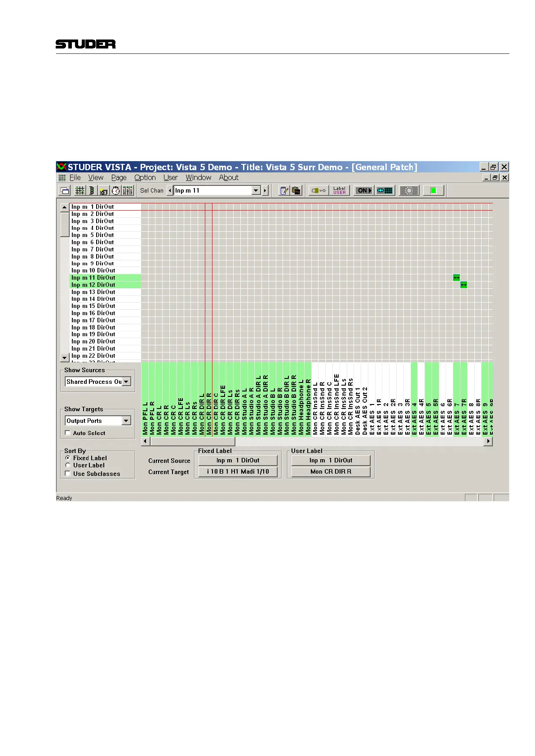Select target column Ext AES 7
535x756 pixels.
[x=457, y=399]
